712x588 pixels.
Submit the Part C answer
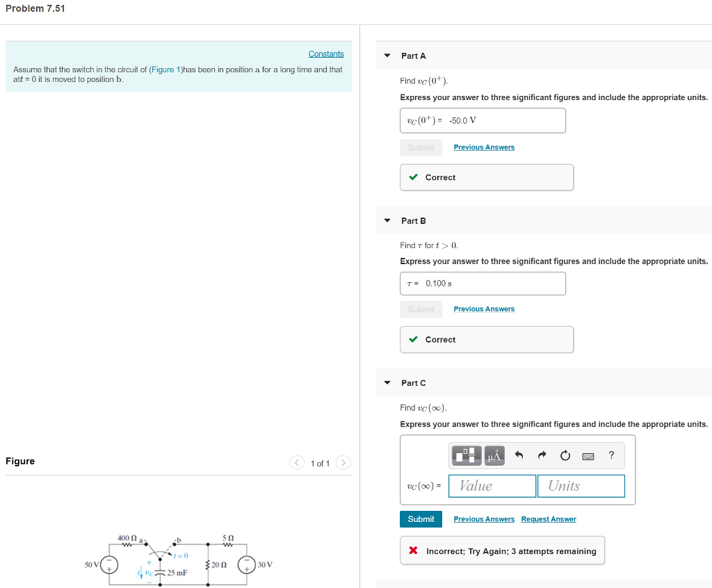click(x=420, y=518)
